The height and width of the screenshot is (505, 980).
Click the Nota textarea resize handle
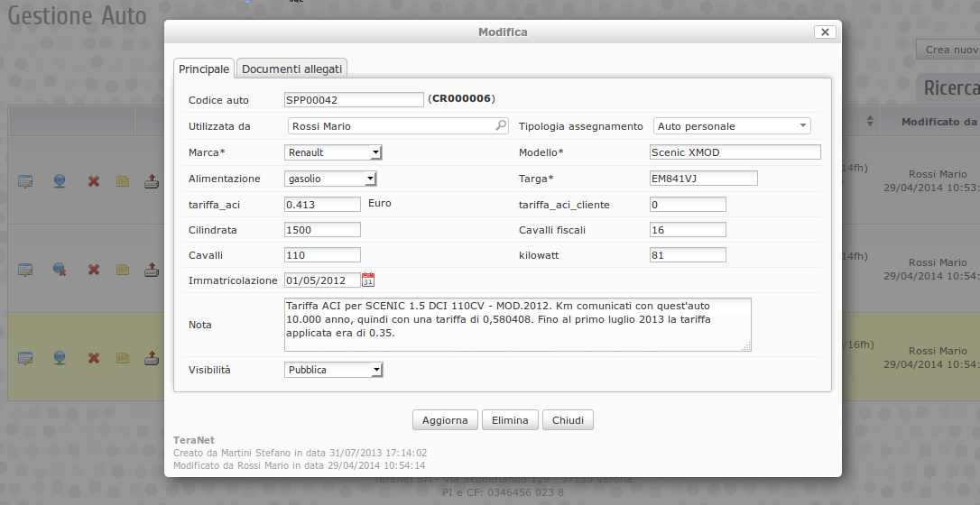click(x=746, y=346)
